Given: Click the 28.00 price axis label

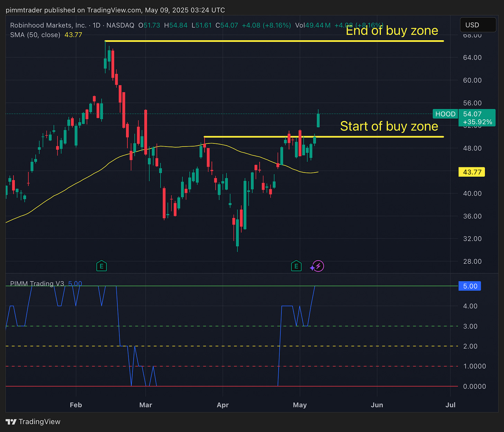Looking at the screenshot, I should (472, 261).
